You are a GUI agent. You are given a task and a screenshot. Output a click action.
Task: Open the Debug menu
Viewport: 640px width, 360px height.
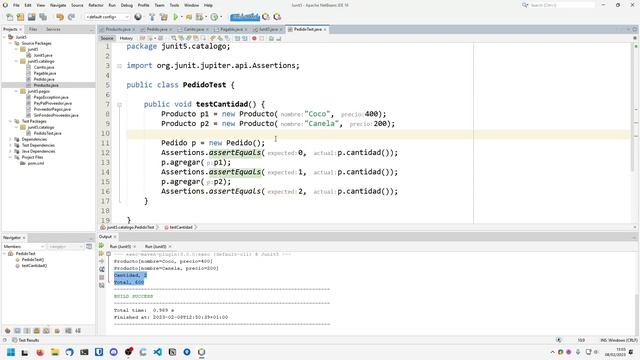127,5
